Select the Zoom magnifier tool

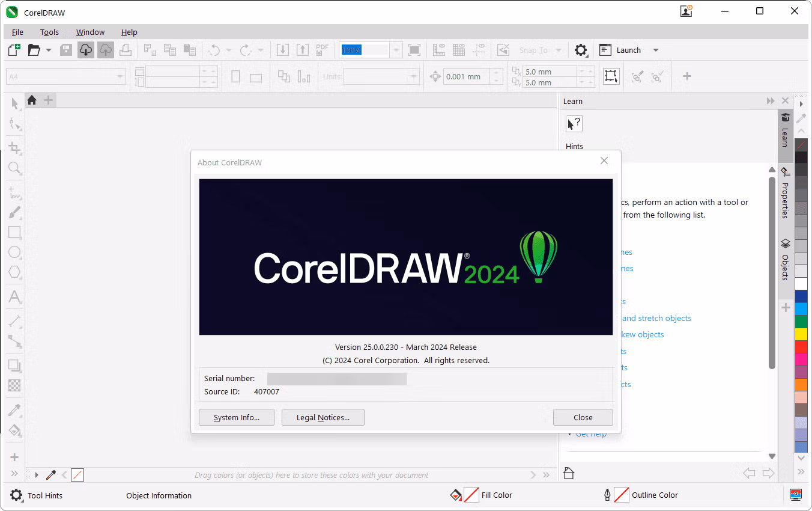coord(15,168)
